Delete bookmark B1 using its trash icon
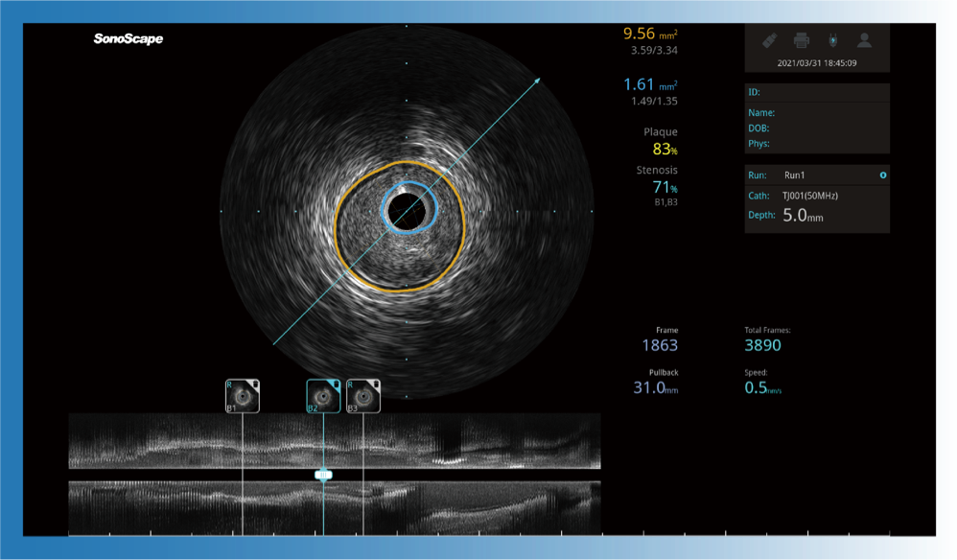 253,385
